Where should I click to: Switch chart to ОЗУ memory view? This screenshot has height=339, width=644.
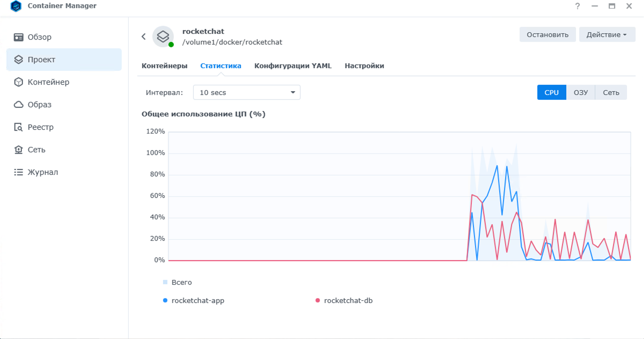pos(581,93)
